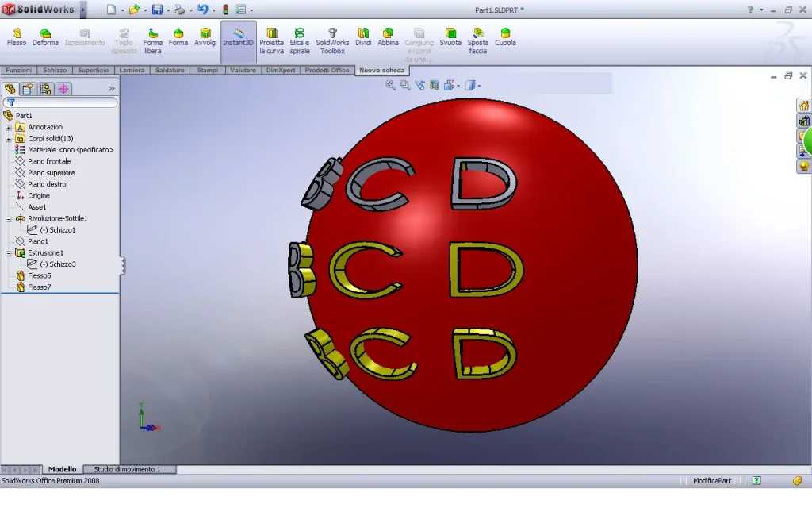Collapse the Rivoluzione-Sottile1 node
The width and height of the screenshot is (812, 508).
(8, 219)
